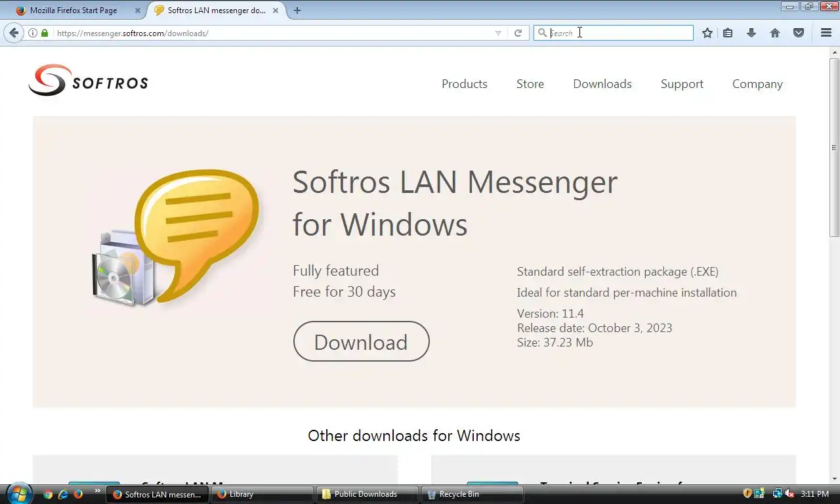Image resolution: width=840 pixels, height=504 pixels.
Task: Click the Pocket icon in the toolbar
Action: [x=799, y=33]
